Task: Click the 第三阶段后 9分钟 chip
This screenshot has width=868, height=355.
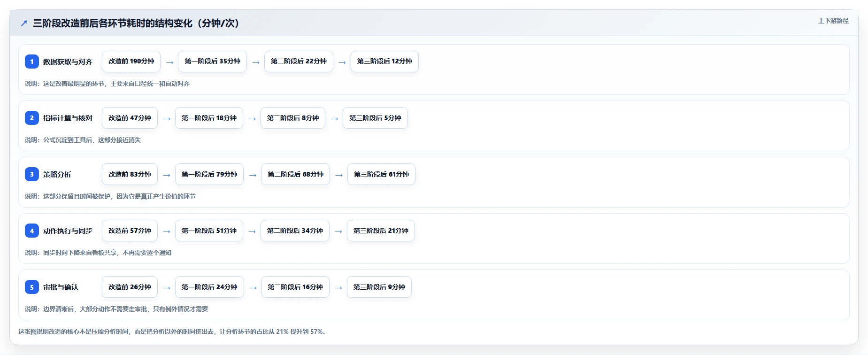Action: (379, 287)
